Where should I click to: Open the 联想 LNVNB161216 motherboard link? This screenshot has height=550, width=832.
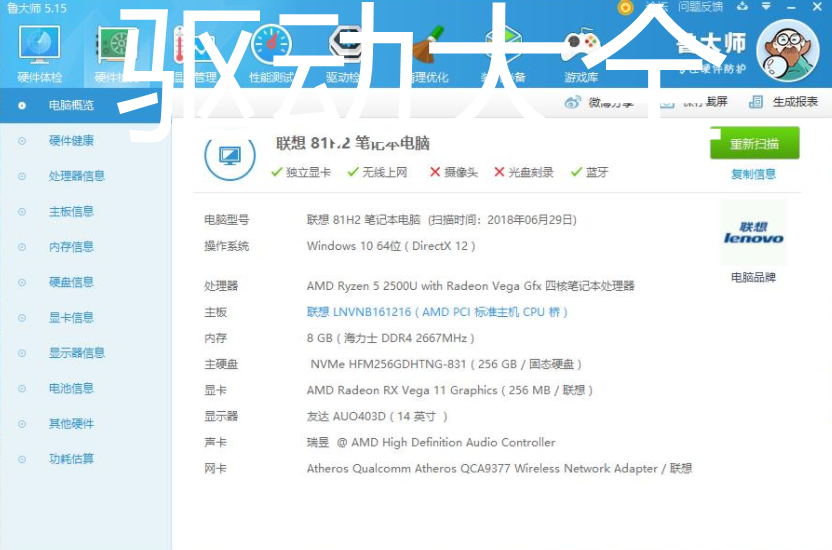(437, 312)
